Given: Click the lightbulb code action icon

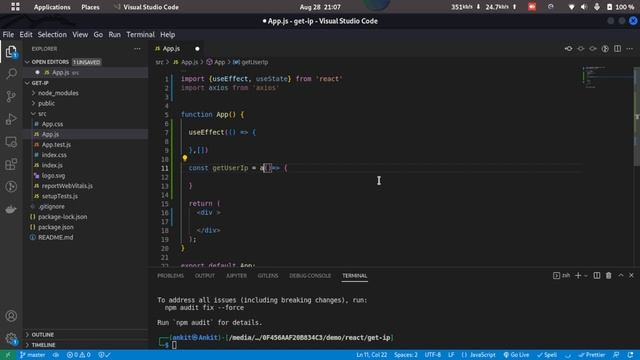Looking at the screenshot, I should pyautogui.click(x=184, y=158).
